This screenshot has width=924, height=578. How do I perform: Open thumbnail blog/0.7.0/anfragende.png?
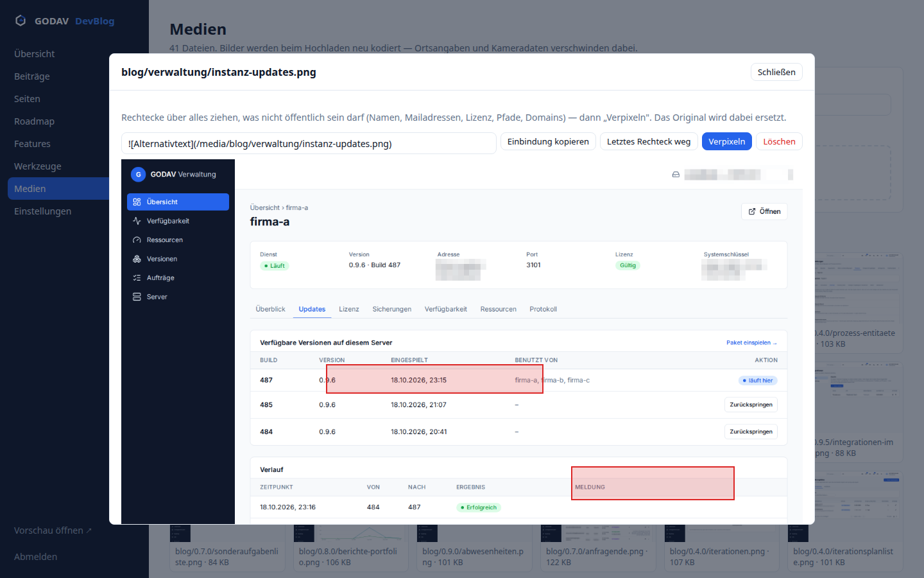point(598,547)
